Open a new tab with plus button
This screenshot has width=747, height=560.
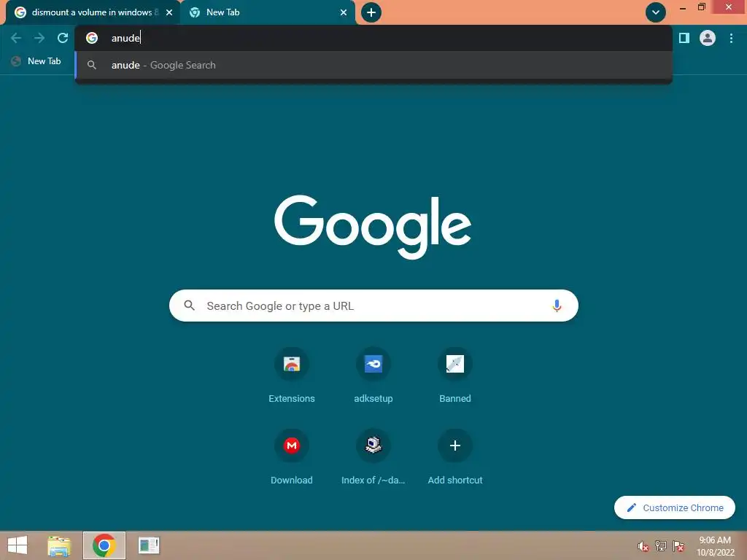coord(371,12)
